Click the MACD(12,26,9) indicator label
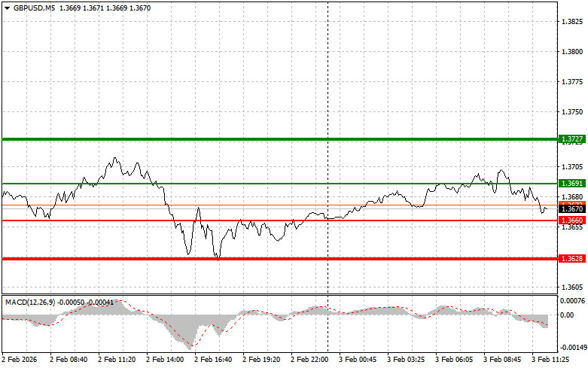588x368 pixels. click(30, 302)
